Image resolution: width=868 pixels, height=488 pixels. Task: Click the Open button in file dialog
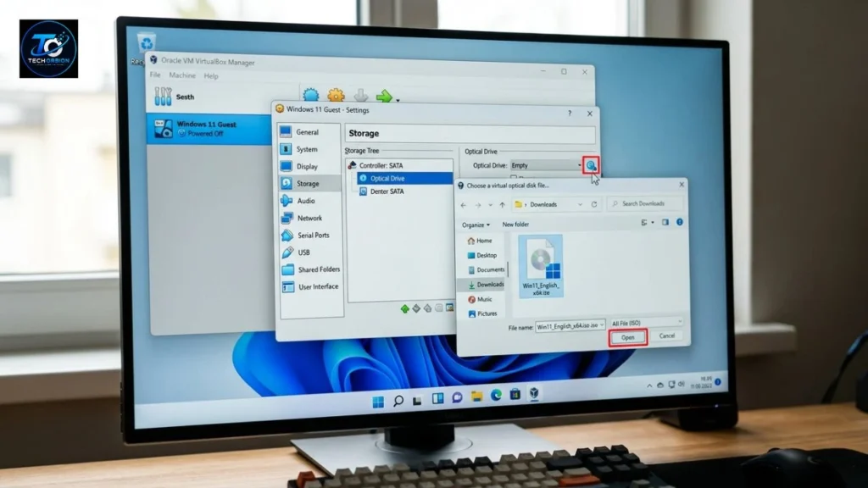click(627, 337)
